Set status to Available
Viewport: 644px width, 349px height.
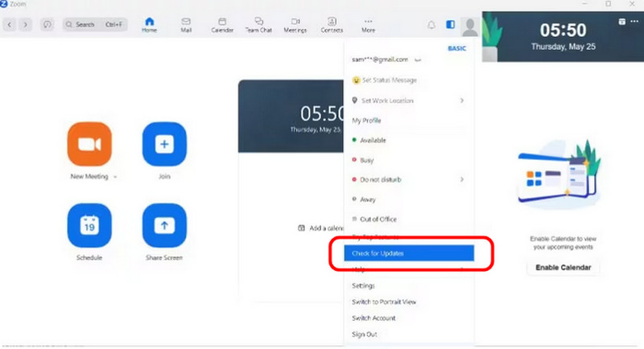click(373, 140)
